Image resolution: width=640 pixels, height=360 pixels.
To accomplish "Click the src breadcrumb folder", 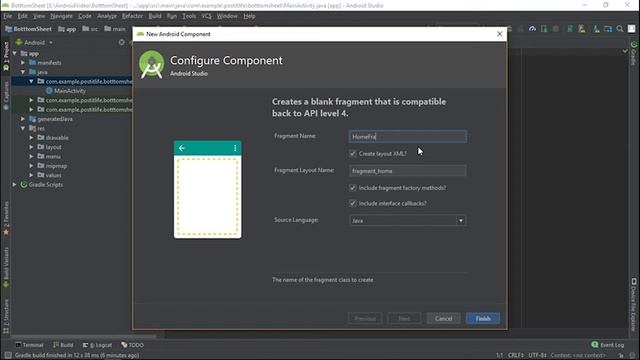I will (x=90, y=29).
